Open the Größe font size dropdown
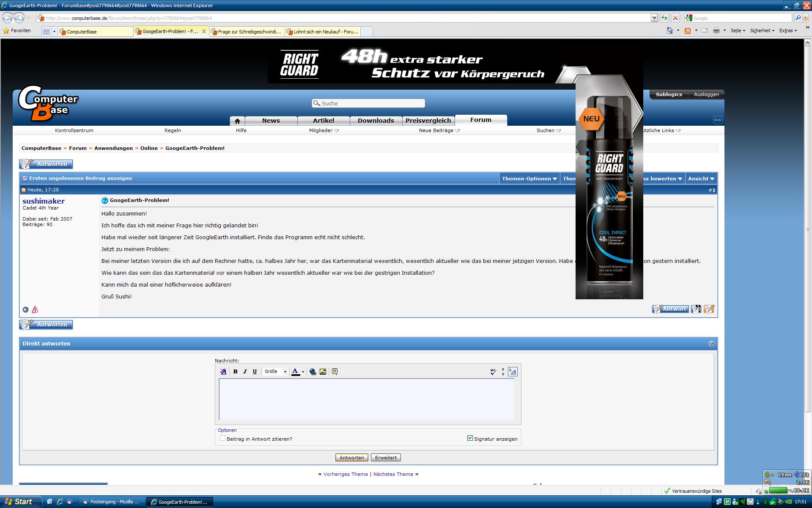Screen dimensions: 812x508 pyautogui.click(x=275, y=372)
